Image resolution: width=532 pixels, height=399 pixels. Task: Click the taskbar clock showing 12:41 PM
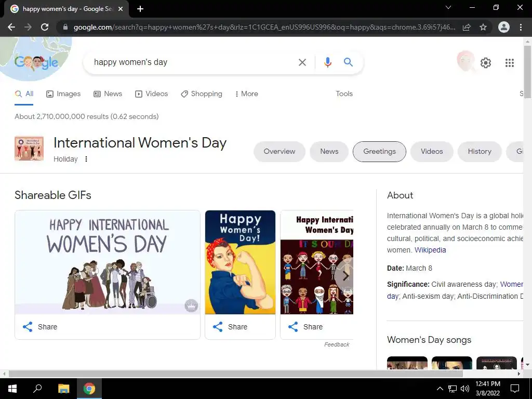coord(487,389)
